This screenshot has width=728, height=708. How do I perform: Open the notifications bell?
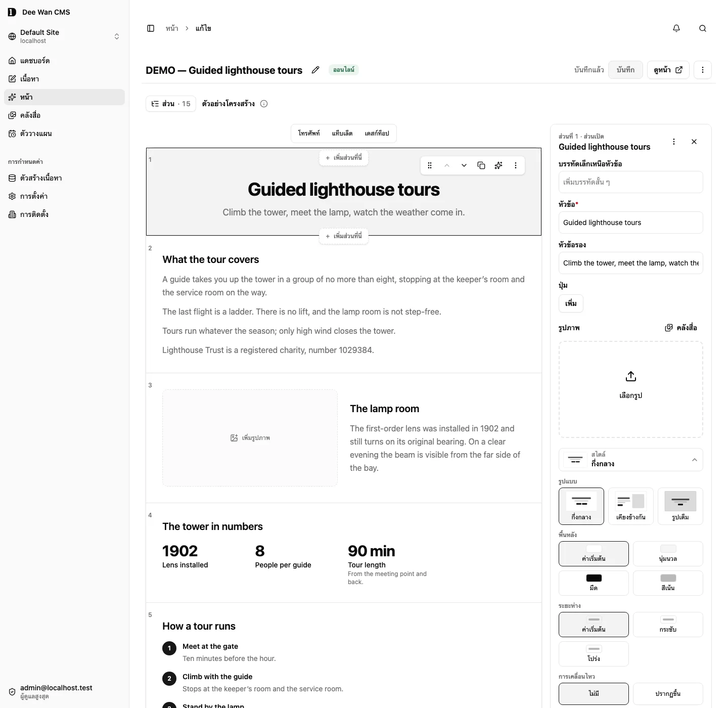click(x=676, y=28)
